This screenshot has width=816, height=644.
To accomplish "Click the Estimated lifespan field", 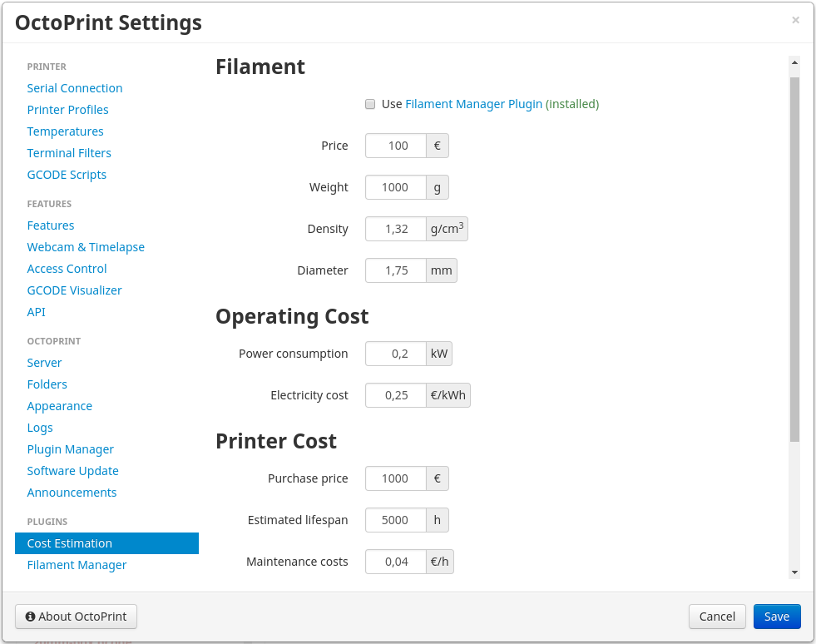I will [x=395, y=520].
